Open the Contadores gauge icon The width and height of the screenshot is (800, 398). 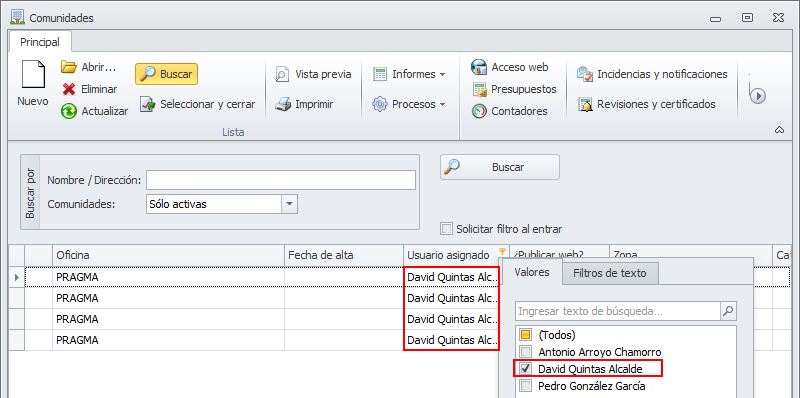pos(479,111)
